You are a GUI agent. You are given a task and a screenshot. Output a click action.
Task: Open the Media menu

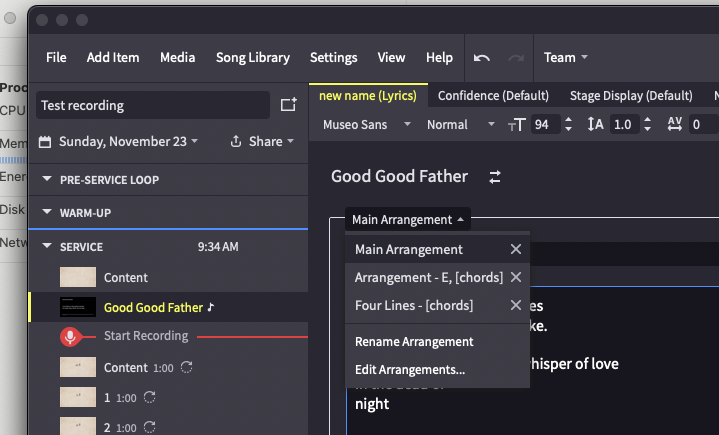click(x=177, y=57)
